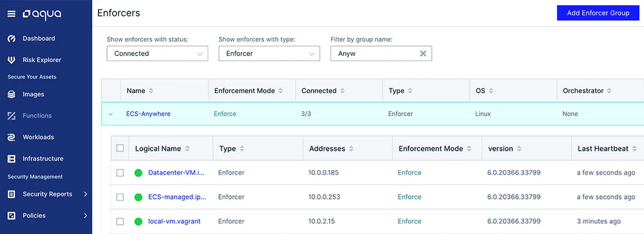Sort by Name column arrows
Image resolution: width=644 pixels, height=234 pixels.
[x=151, y=91]
